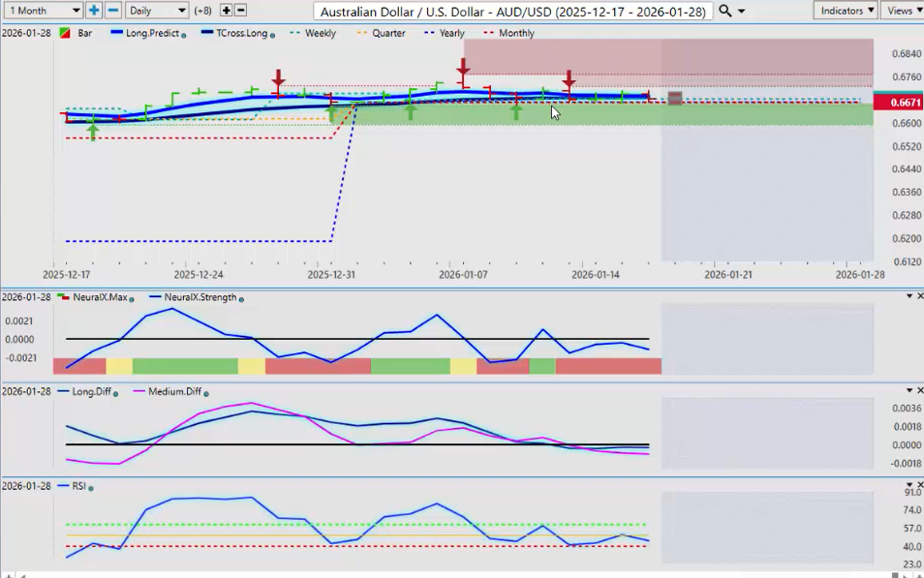Open the 1 Month time range dropdown
The height and width of the screenshot is (578, 924).
coord(43,10)
